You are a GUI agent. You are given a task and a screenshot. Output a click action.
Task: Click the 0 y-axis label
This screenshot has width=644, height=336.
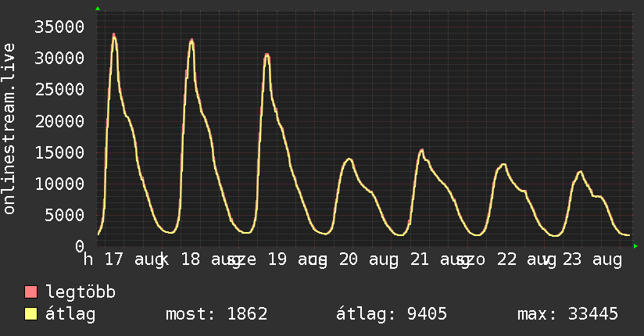coord(80,246)
